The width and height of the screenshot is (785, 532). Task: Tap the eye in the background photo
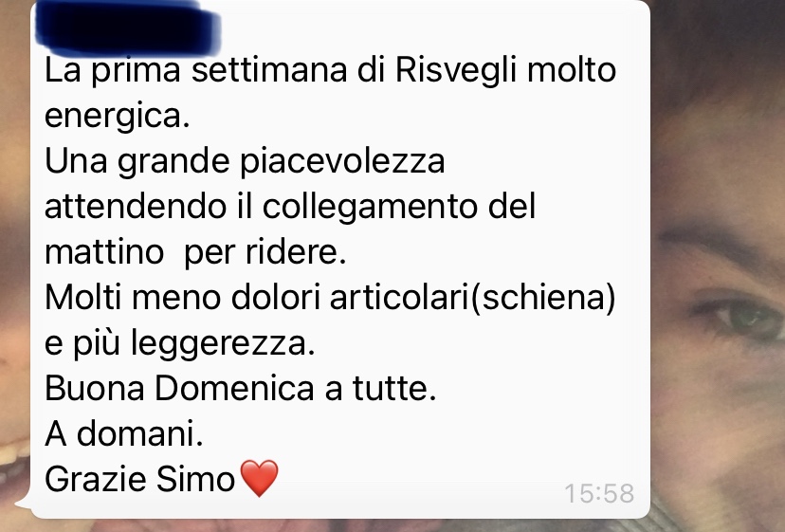(x=741, y=316)
